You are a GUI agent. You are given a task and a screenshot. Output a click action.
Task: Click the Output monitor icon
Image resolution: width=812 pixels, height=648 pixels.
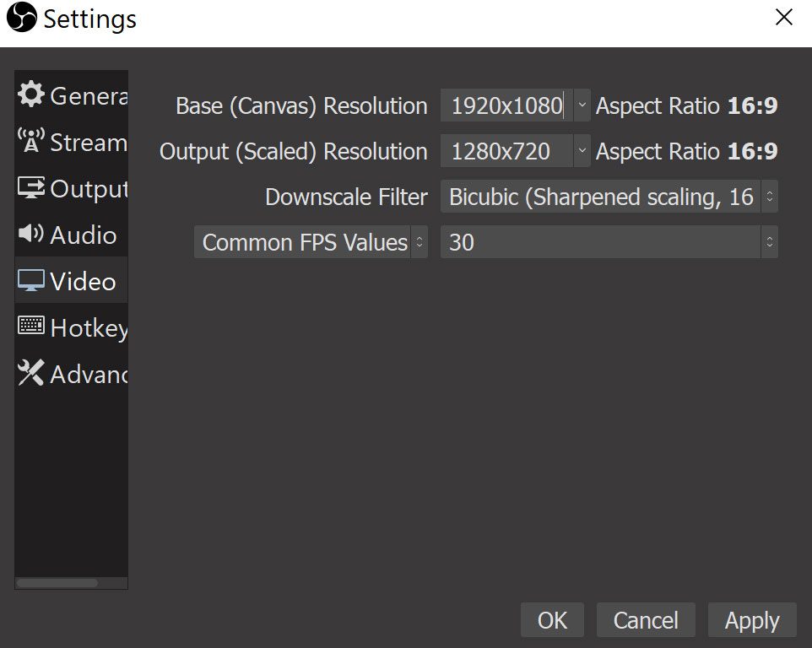tap(31, 188)
